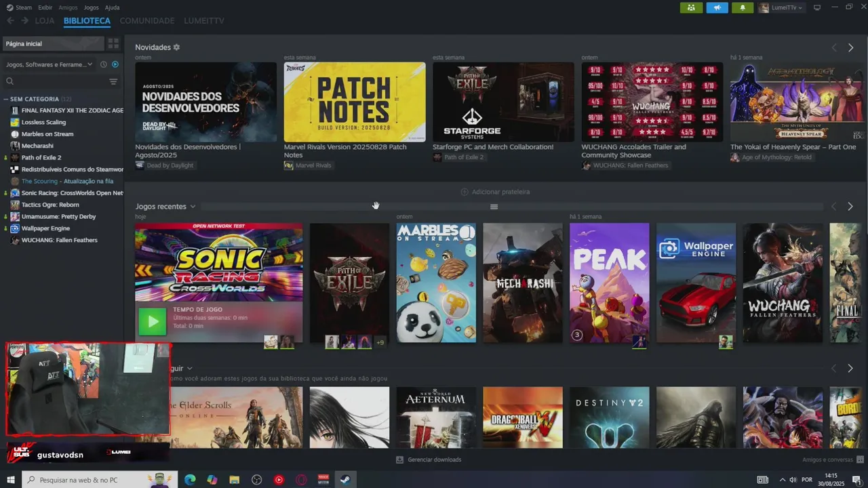Viewport: 868px width, 488px height.
Task: Open Jogos, Softwares e Ferramentas dropdown
Action: click(x=49, y=64)
